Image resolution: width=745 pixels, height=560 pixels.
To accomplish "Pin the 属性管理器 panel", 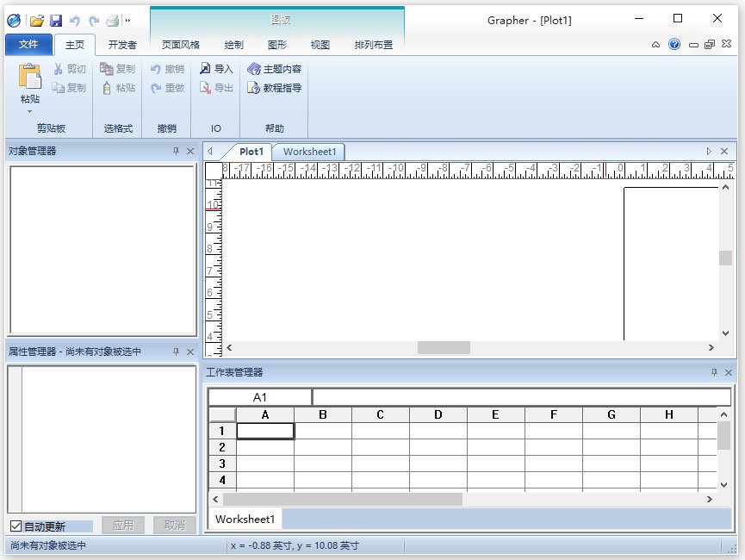I will pos(176,352).
